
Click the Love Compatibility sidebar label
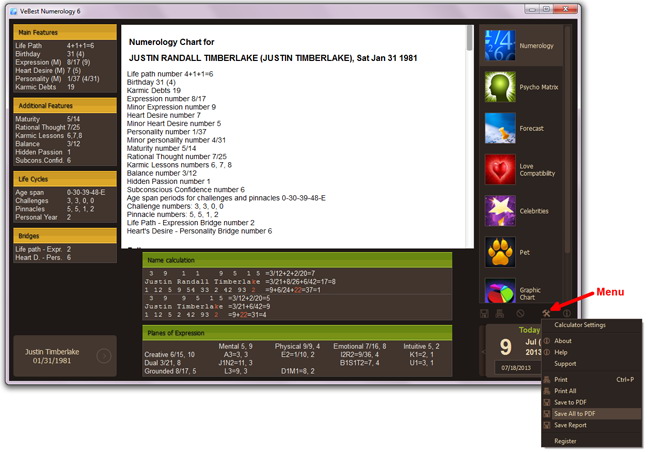[537, 170]
